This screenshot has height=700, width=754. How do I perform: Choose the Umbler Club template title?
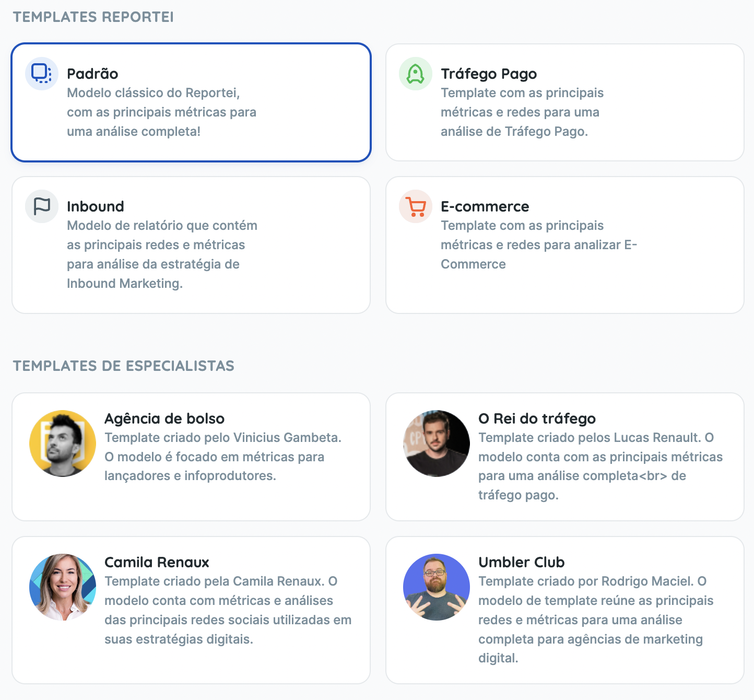pyautogui.click(x=522, y=562)
